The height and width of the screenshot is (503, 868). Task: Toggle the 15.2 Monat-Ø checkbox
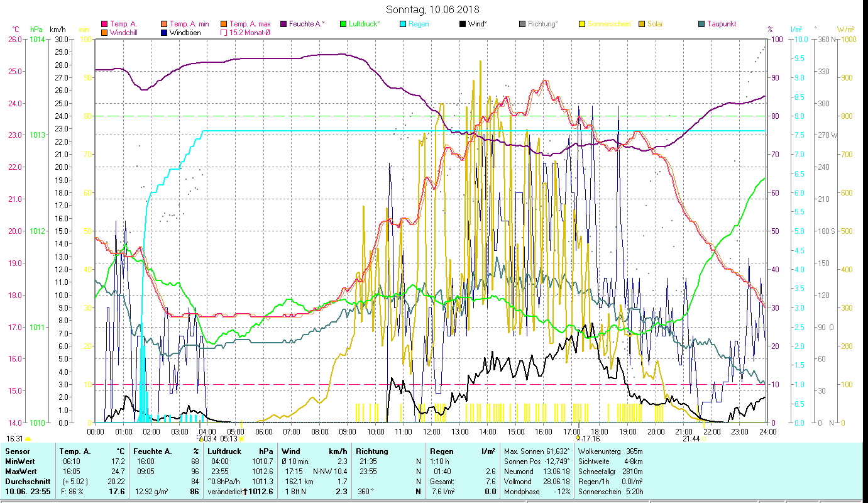pyautogui.click(x=224, y=33)
